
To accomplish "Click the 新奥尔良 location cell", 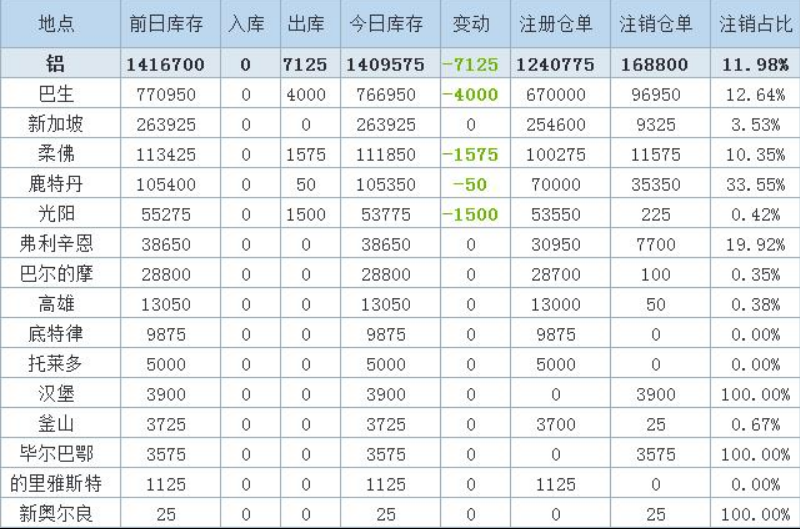I will [56, 514].
